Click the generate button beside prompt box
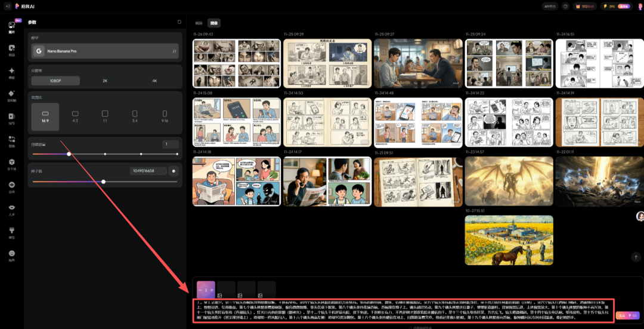The height and width of the screenshot is (329, 644). (628, 315)
